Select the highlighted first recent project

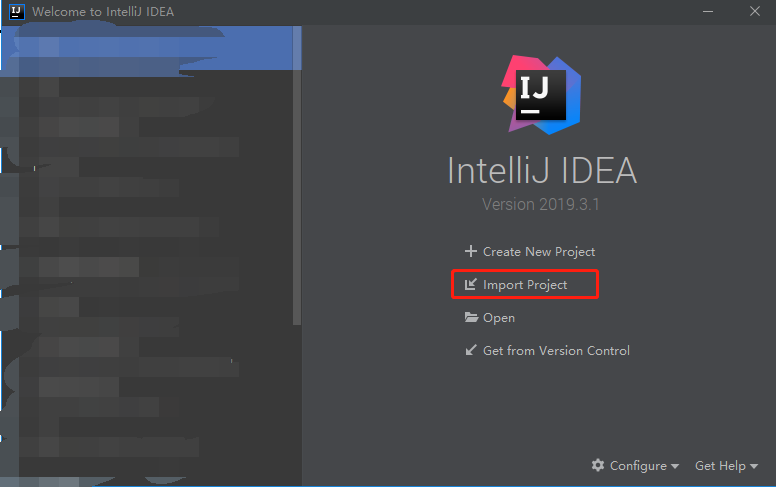150,50
